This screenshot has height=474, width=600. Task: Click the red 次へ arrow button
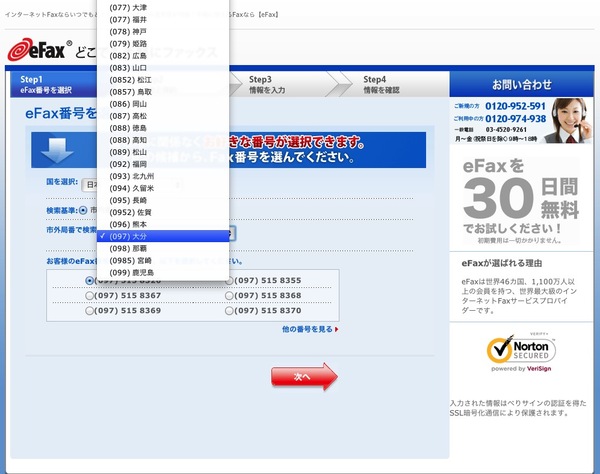(304, 377)
